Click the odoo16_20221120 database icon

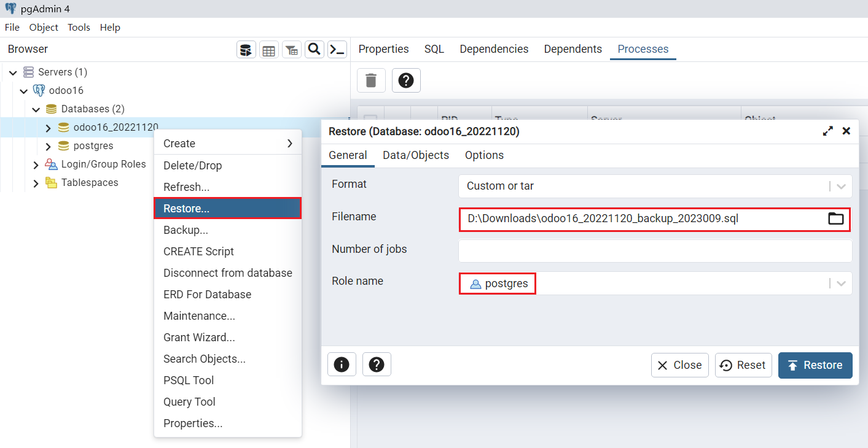(x=63, y=128)
